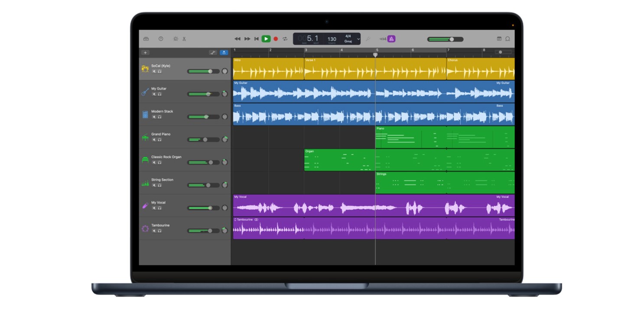Open Quick Help question mark button
The image size is (644, 311).
click(x=161, y=39)
